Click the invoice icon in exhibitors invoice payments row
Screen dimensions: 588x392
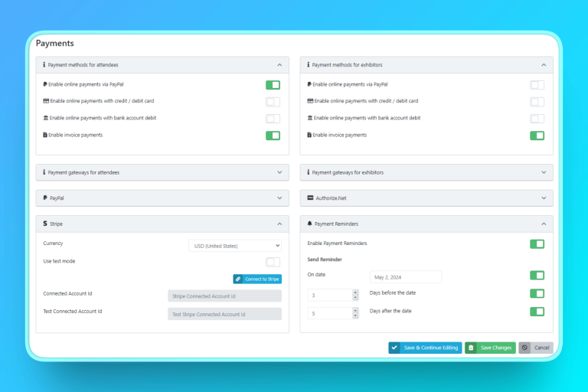tap(309, 135)
